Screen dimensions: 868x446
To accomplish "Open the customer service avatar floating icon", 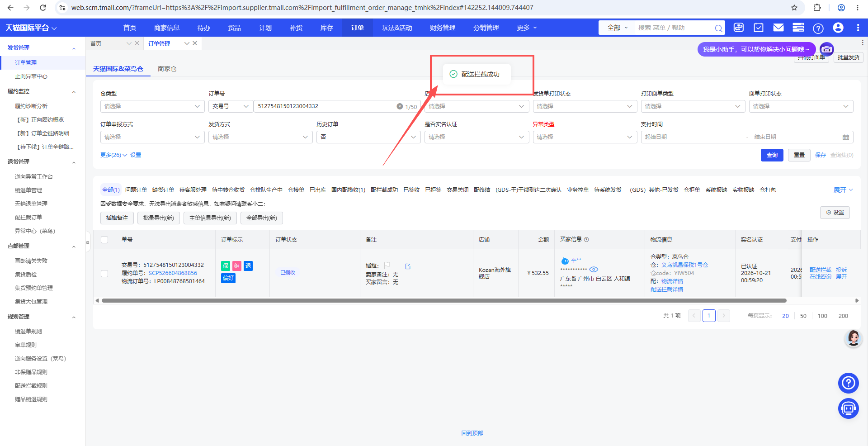I will tap(854, 338).
